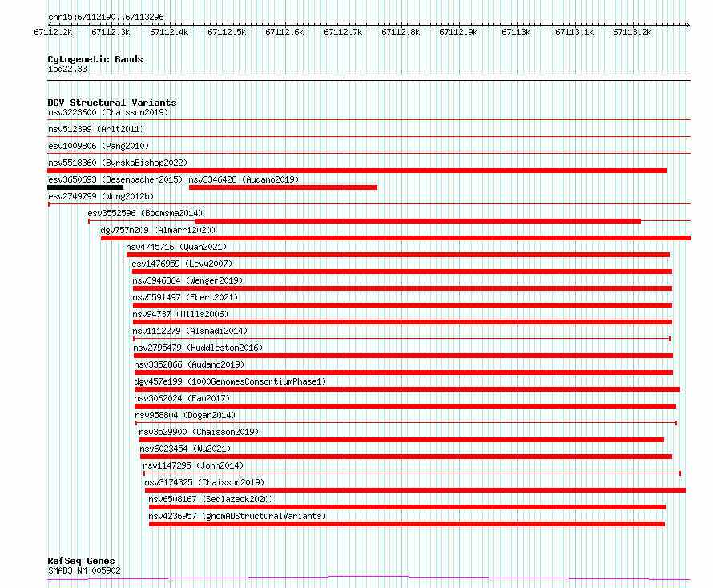Open nsv4236957 (gnomADStructuralVariants) entry
This screenshot has height=588, width=713.
(x=237, y=516)
